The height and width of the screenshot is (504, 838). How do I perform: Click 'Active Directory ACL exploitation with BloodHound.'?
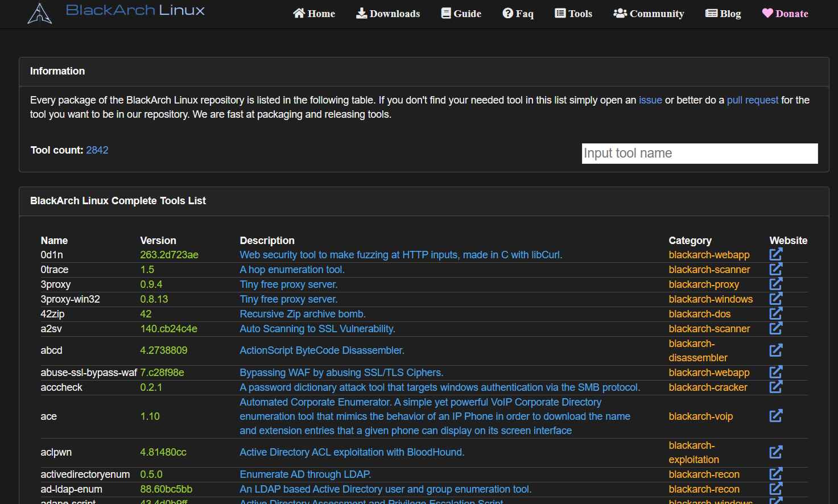point(352,452)
